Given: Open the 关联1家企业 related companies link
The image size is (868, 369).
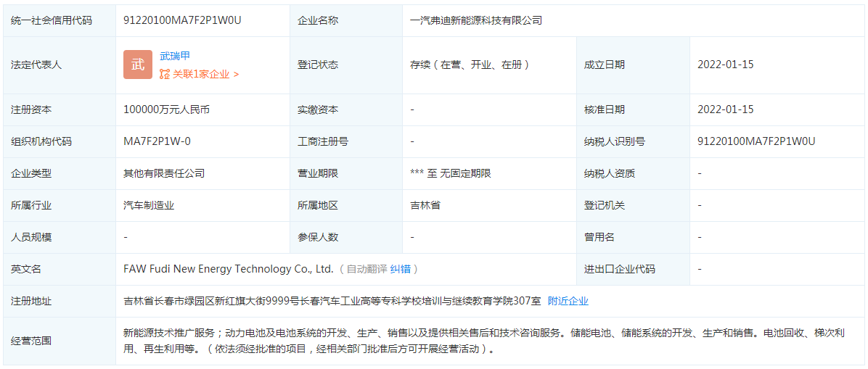Looking at the screenshot, I should point(200,74).
